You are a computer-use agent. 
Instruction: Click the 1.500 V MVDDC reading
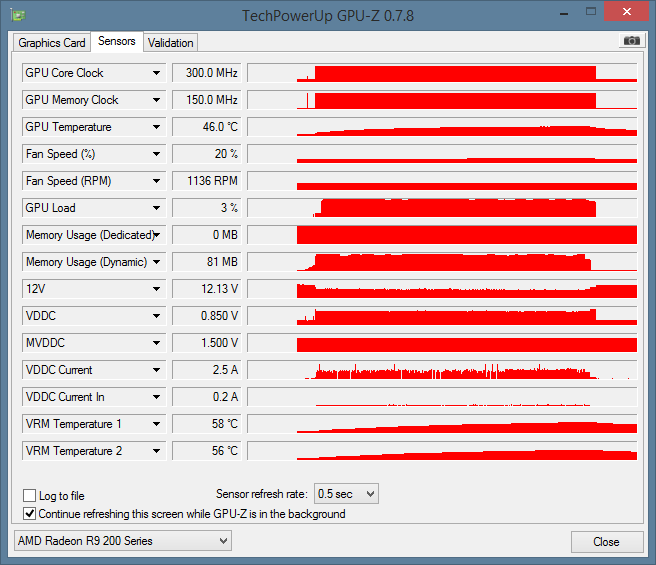[x=207, y=343]
